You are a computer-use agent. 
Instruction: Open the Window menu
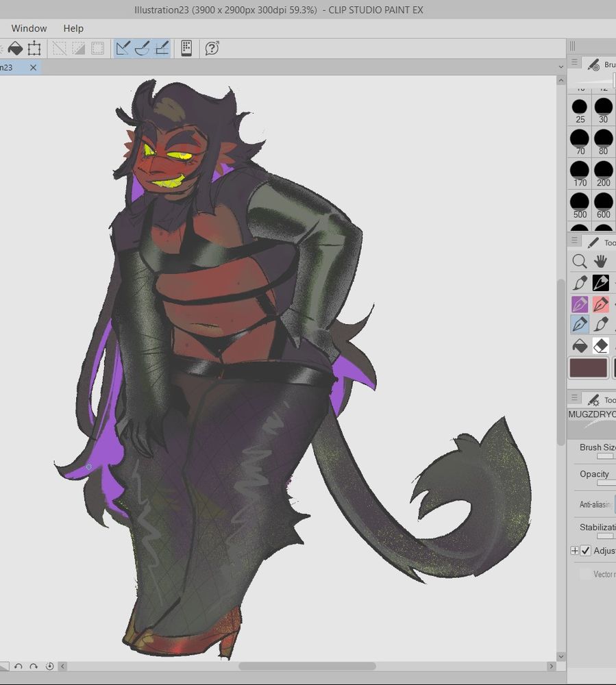[x=29, y=28]
